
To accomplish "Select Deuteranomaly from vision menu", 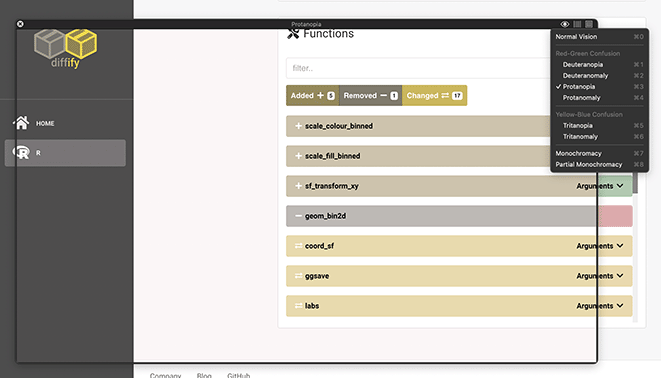I will (599, 75).
